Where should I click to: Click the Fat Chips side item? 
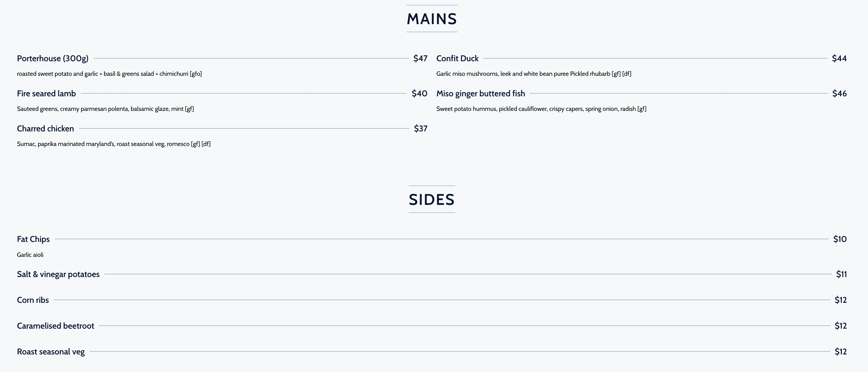pos(33,239)
